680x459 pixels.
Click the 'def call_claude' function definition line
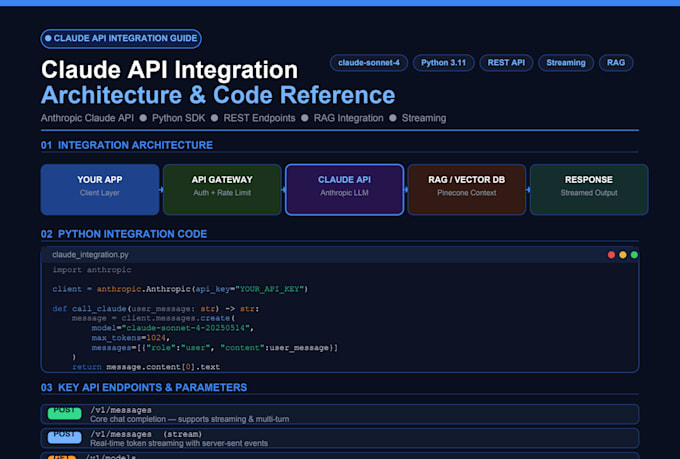[x=156, y=309]
